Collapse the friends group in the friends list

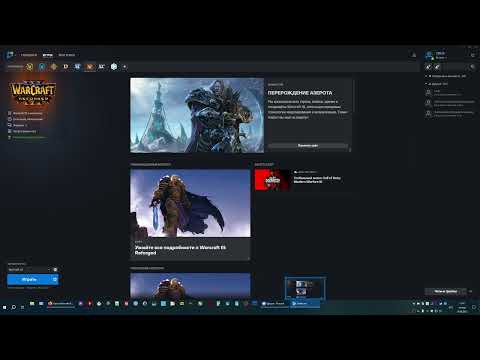pos(436,84)
